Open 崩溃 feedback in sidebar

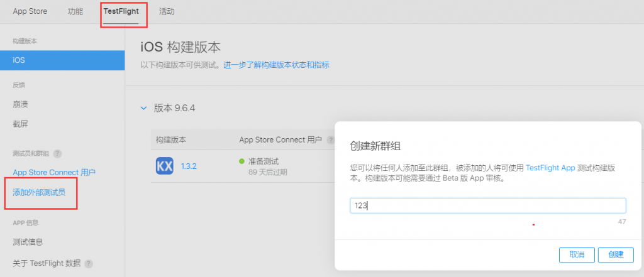[20, 104]
